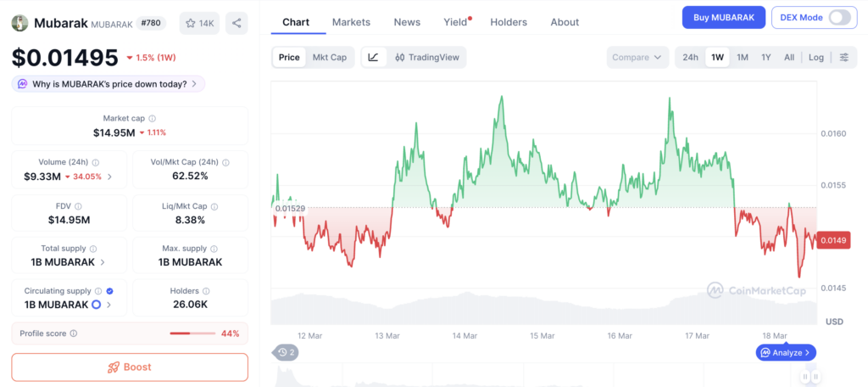Set chart range to All
The width and height of the screenshot is (868, 387).
click(x=789, y=57)
